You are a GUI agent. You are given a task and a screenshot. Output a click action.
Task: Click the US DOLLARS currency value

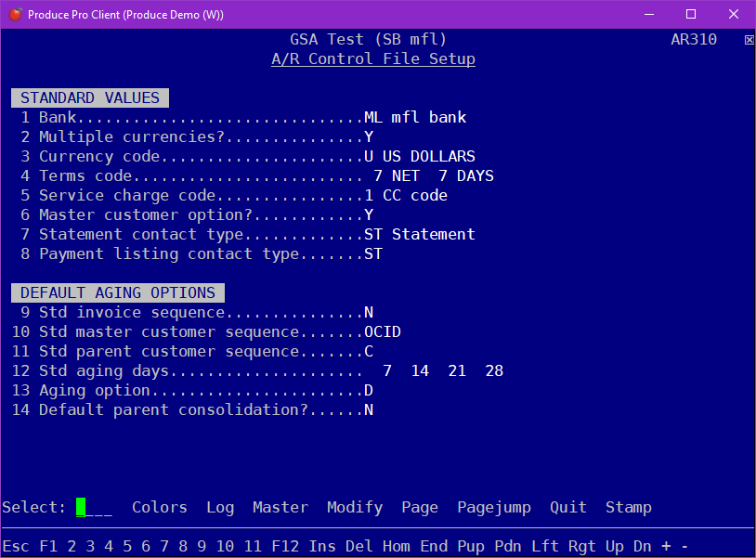429,156
